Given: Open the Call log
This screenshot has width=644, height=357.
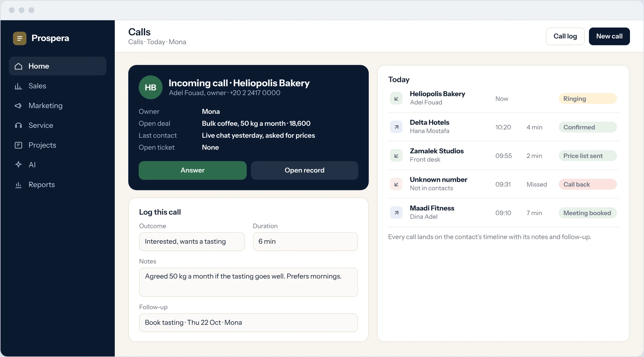Looking at the screenshot, I should tap(565, 36).
